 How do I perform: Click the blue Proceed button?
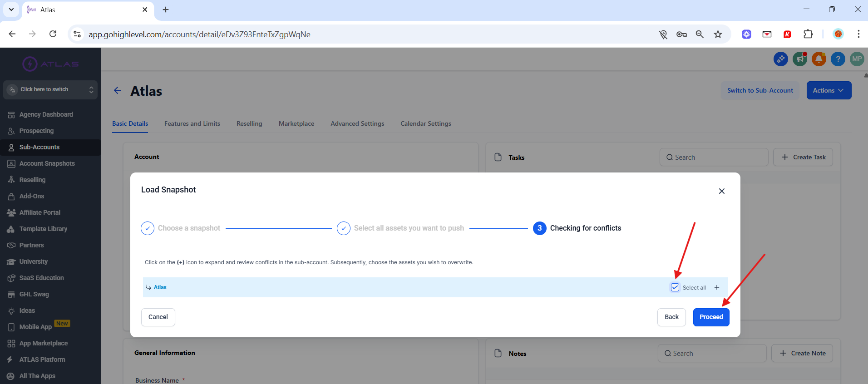point(711,317)
